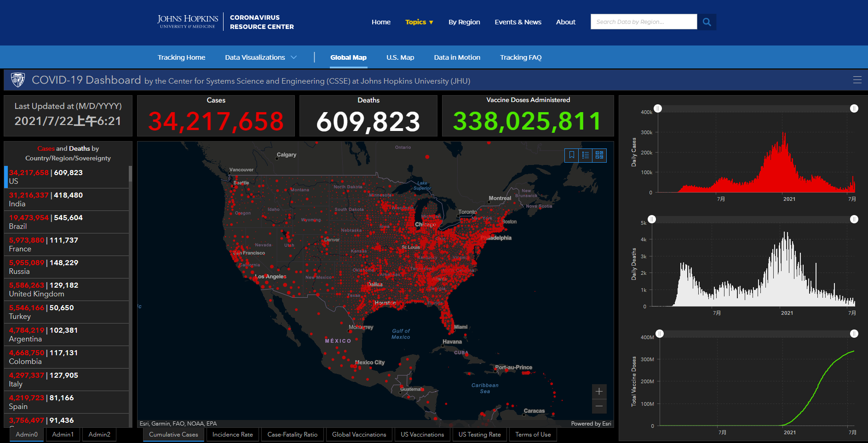Open the About page

pyautogui.click(x=566, y=22)
